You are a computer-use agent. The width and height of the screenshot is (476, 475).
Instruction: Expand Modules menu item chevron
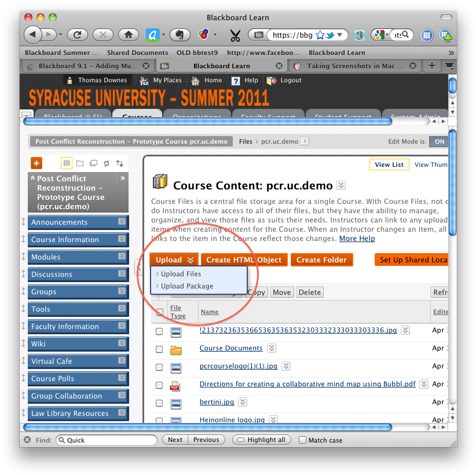point(122,256)
